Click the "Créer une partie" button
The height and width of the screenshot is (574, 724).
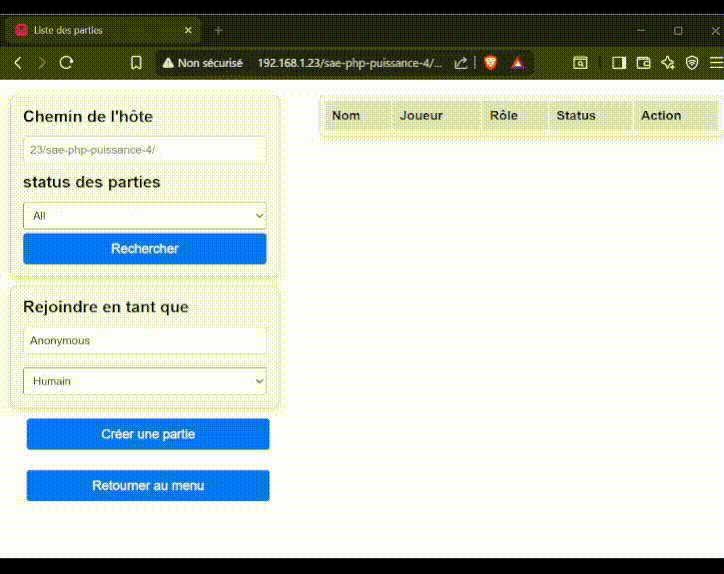pos(148,434)
